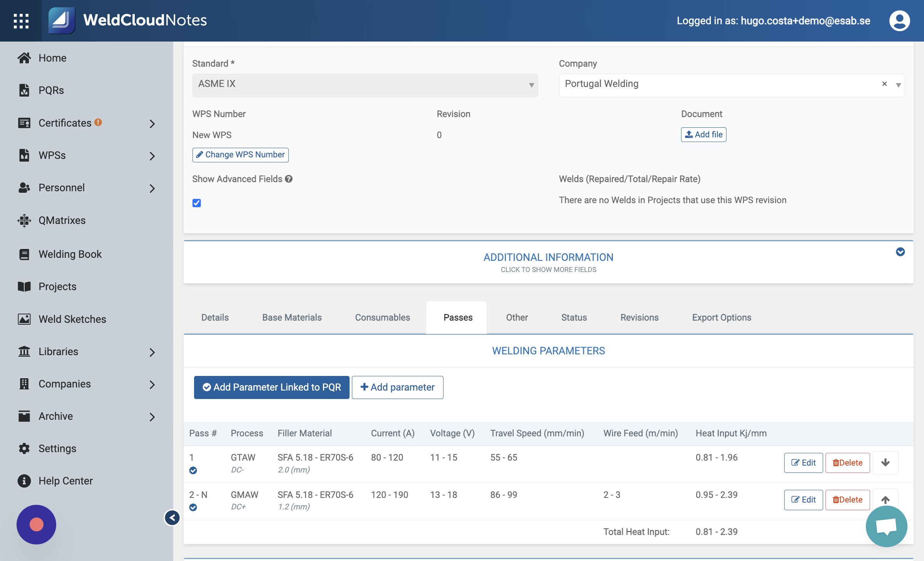Collapse sidebar with the arrow icon

pos(172,518)
